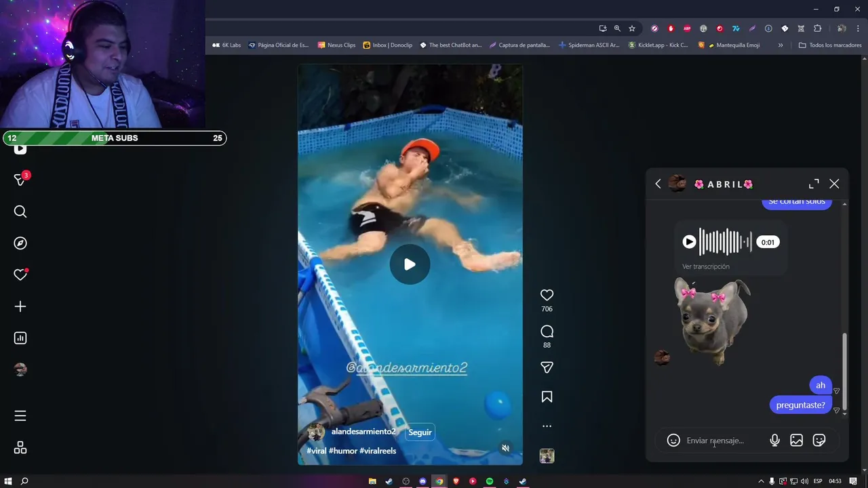Unmute the reel's sound
868x488 pixels.
coord(505,448)
